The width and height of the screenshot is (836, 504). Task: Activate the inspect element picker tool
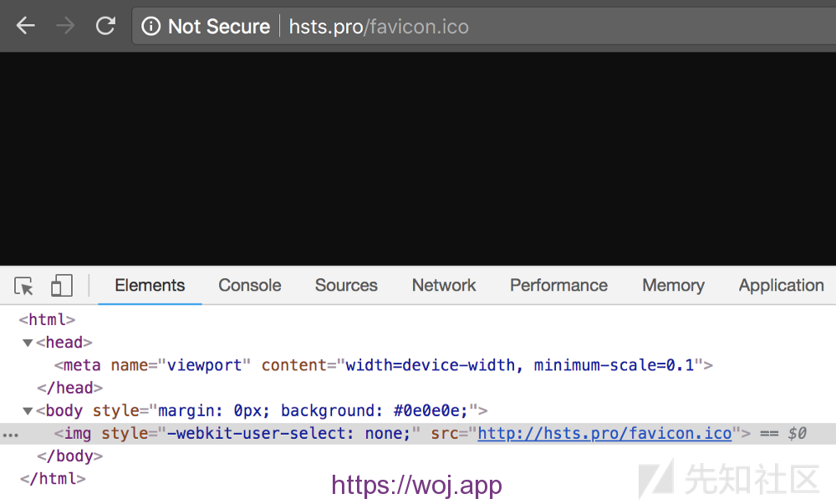pos(24,286)
